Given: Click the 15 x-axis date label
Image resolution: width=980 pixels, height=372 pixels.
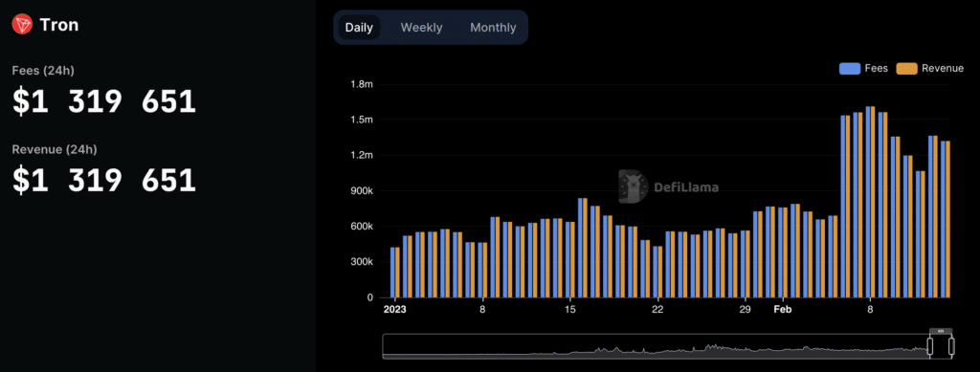Looking at the screenshot, I should click(570, 309).
